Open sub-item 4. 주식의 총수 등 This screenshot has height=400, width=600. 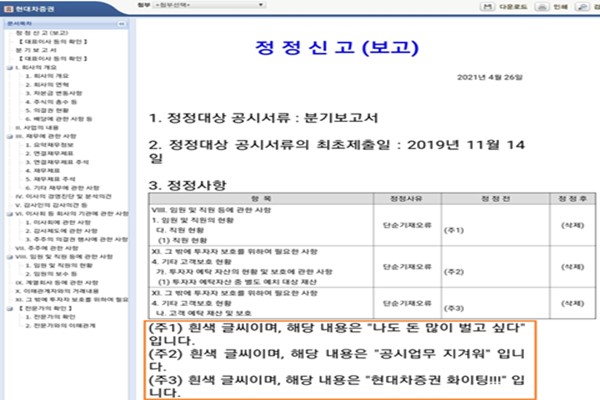point(51,102)
